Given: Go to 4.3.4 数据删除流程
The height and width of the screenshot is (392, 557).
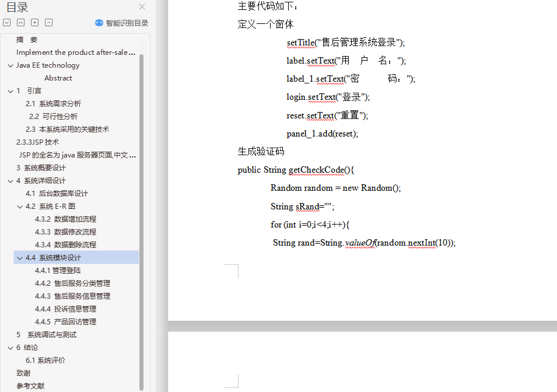Looking at the screenshot, I should [65, 245].
